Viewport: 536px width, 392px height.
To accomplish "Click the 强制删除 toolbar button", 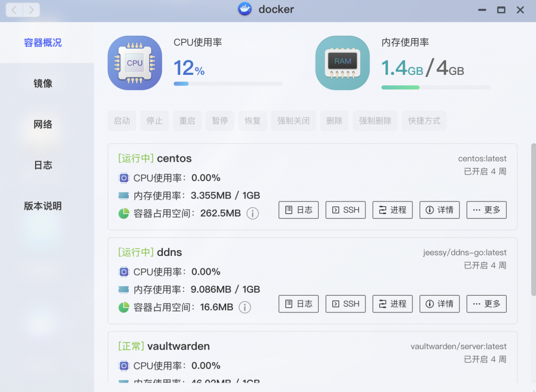I will click(375, 121).
